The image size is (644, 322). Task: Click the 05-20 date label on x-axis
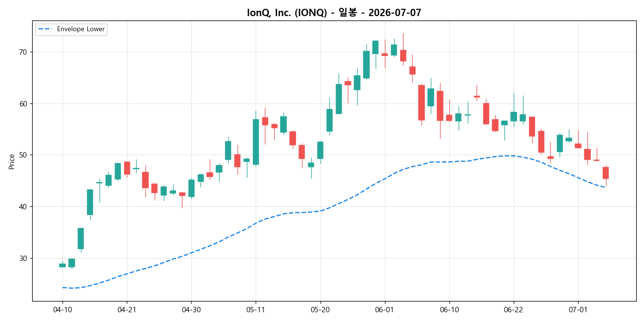tap(320, 309)
